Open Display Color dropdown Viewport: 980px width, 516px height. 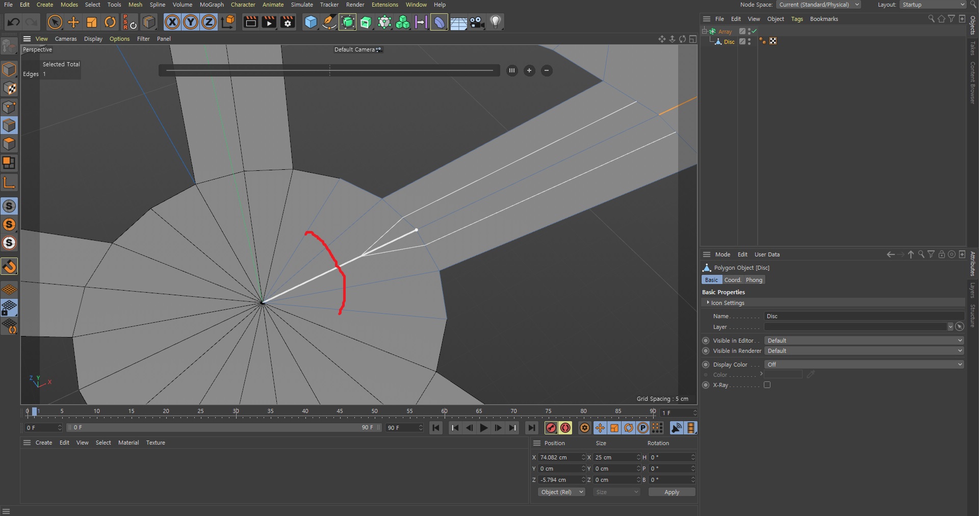tap(864, 365)
